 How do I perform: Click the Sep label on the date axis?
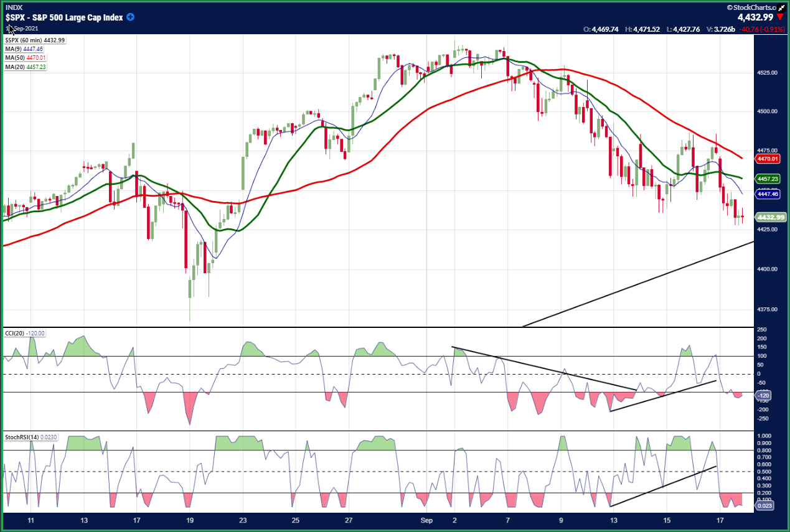[426, 520]
